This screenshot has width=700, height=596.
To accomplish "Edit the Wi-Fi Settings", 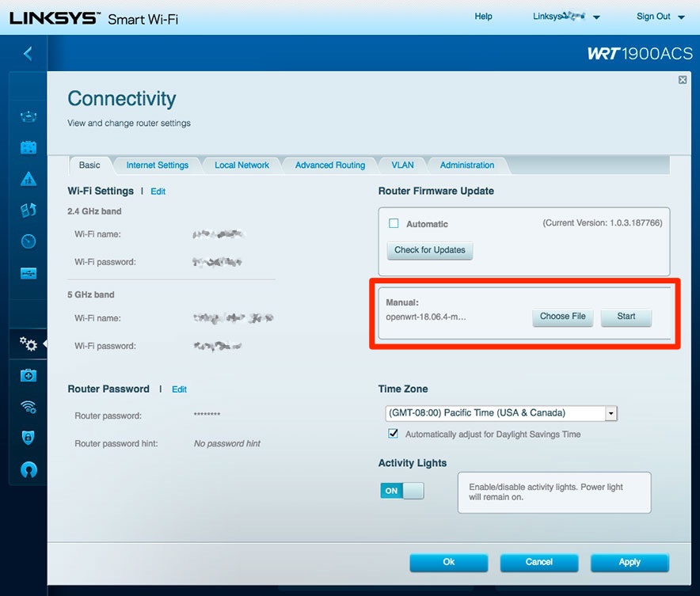I will (x=158, y=192).
